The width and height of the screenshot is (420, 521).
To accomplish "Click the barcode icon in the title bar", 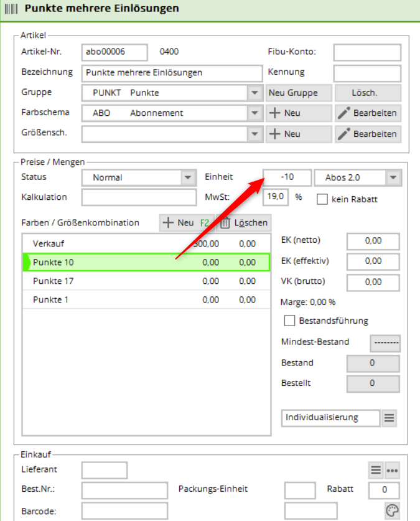I will click(12, 9).
